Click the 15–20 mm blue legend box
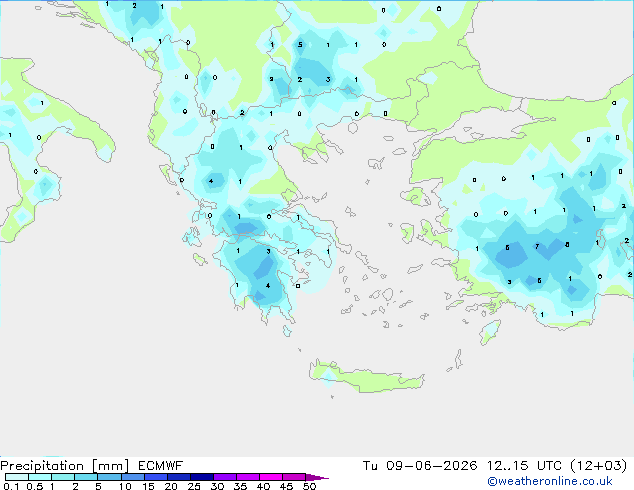The width and height of the screenshot is (634, 490). 156,477
